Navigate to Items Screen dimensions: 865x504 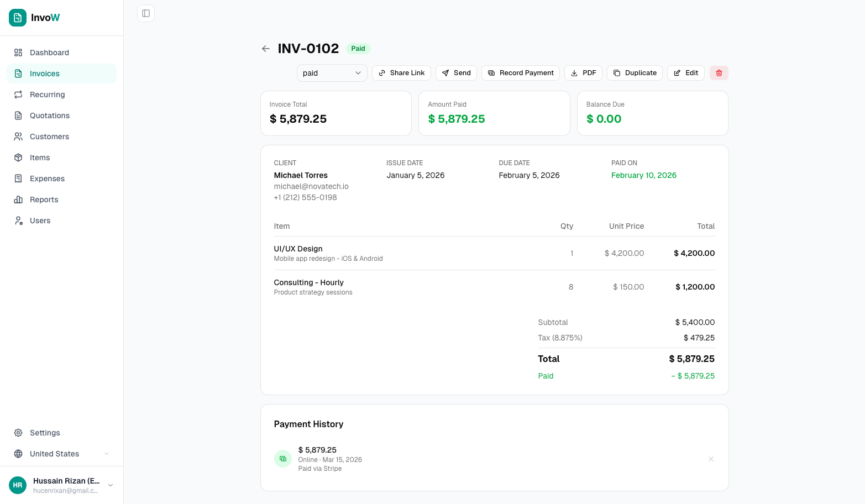coord(61,158)
